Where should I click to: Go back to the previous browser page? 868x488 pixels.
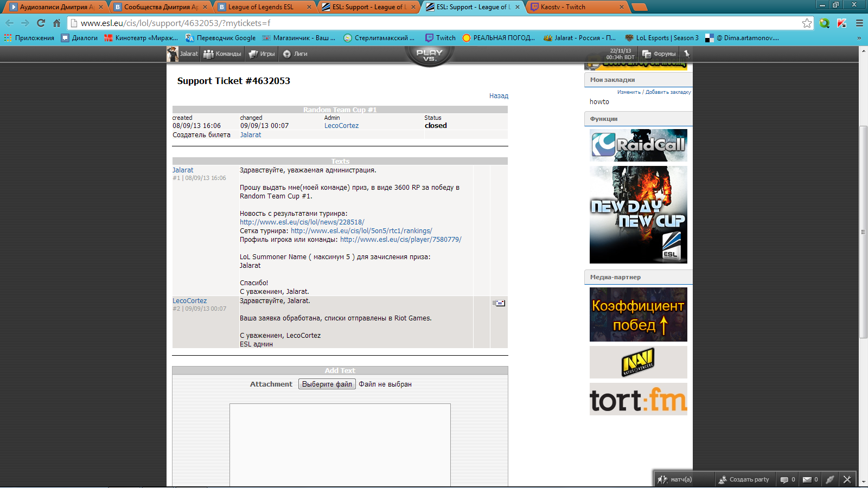coord(9,23)
